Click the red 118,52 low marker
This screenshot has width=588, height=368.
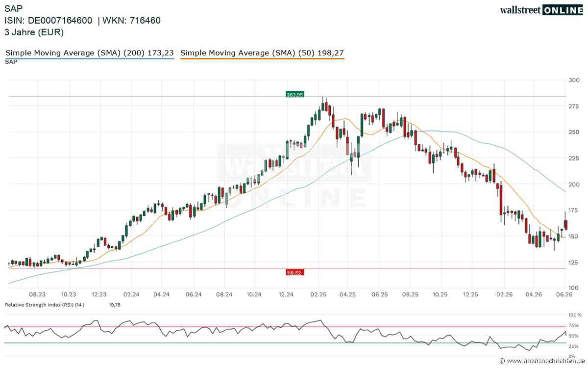pos(294,271)
